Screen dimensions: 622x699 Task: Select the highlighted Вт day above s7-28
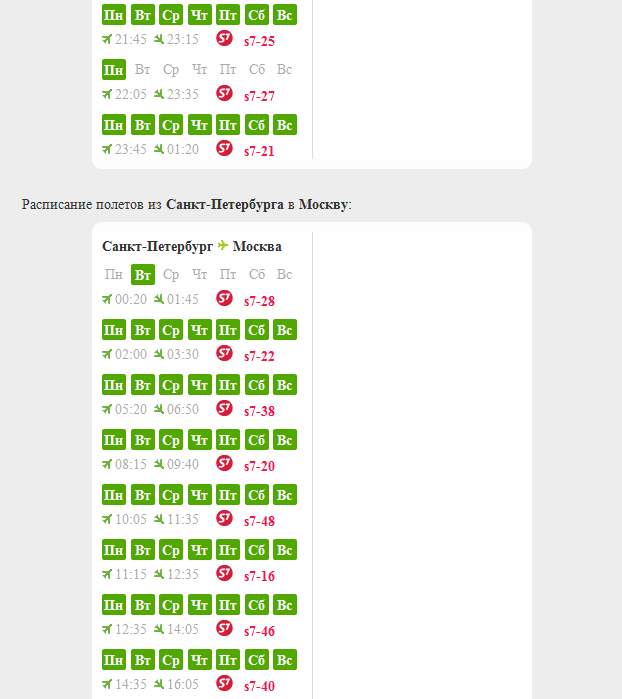pyautogui.click(x=143, y=275)
